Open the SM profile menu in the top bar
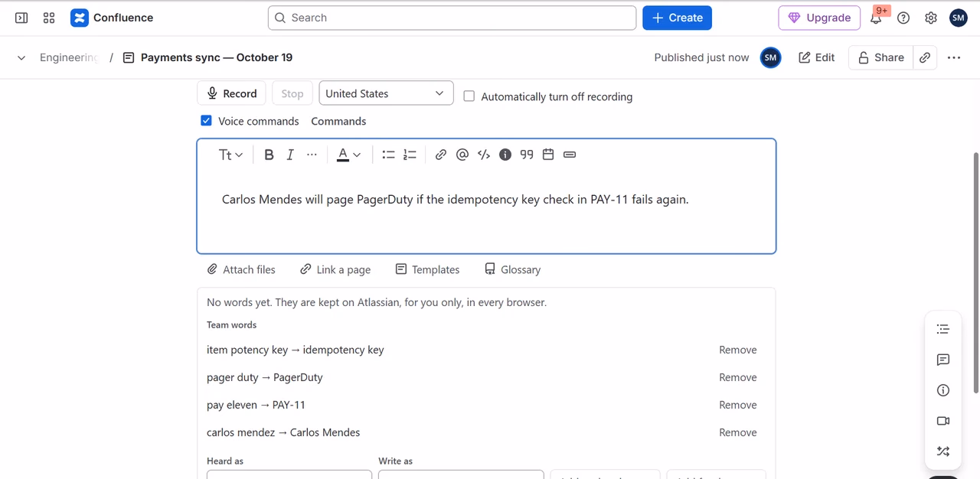The height and width of the screenshot is (479, 980). click(x=959, y=18)
